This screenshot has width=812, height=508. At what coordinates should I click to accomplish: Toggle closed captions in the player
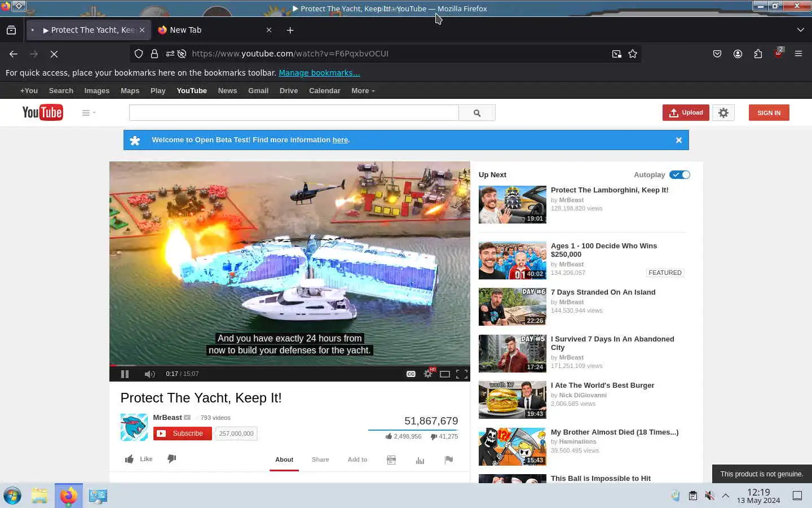point(411,374)
